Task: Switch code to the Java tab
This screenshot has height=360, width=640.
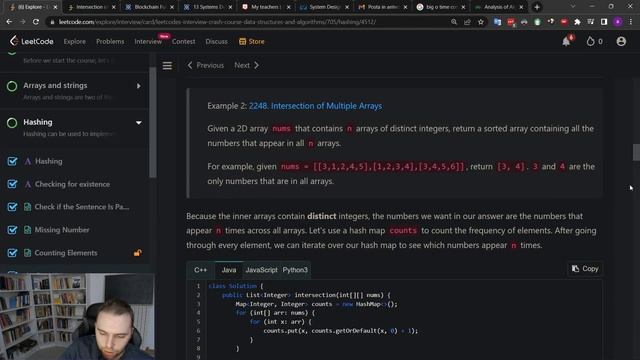Action: click(x=229, y=270)
